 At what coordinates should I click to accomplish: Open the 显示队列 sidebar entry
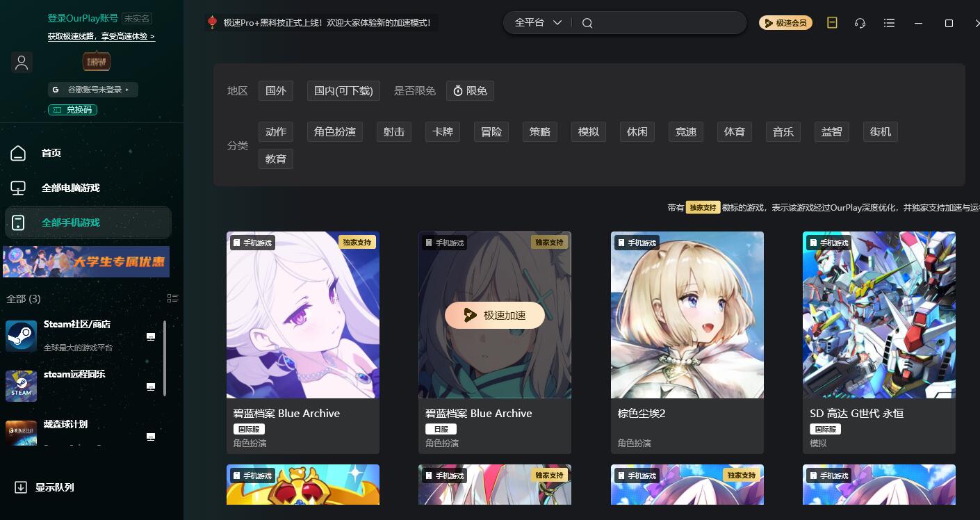pyautogui.click(x=55, y=487)
